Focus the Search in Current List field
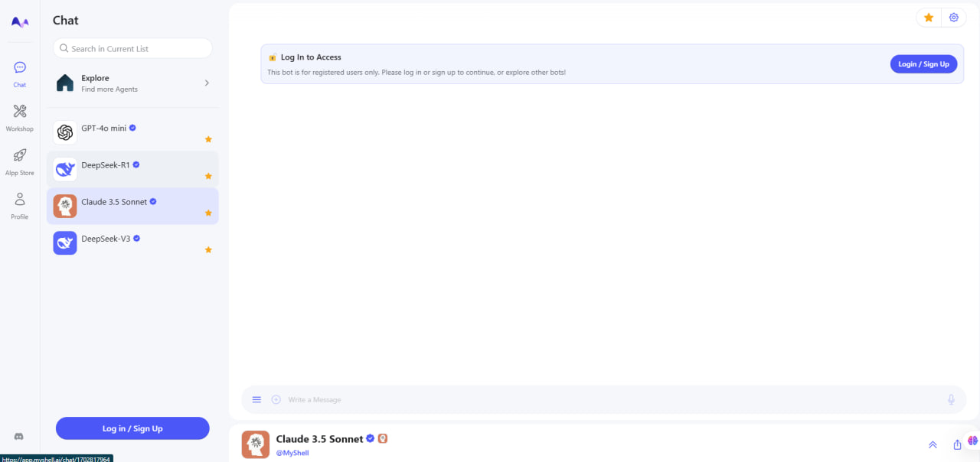 [132, 48]
